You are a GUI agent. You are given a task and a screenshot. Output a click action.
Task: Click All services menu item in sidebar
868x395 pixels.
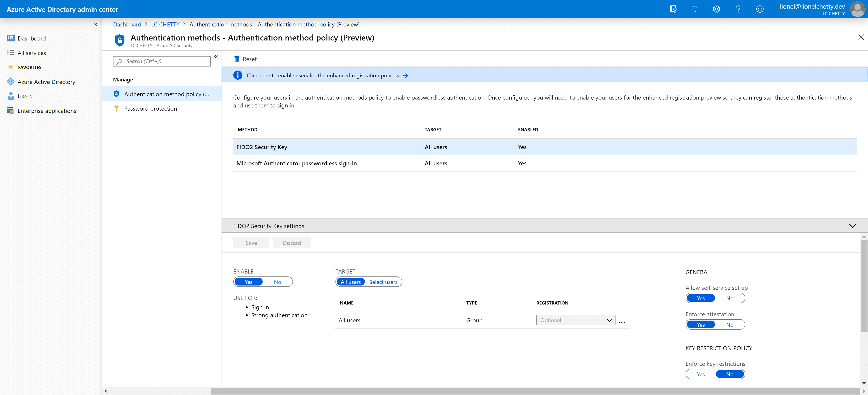[32, 53]
